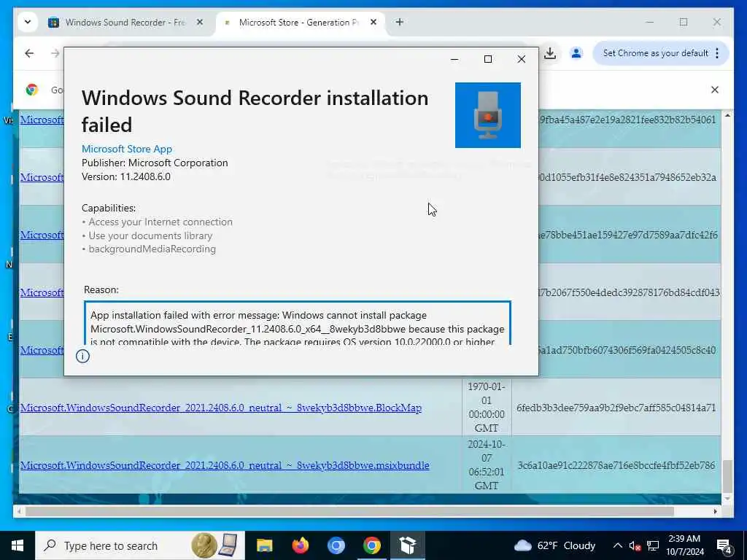
Task: Maximize the installer dialog window
Action: click(x=488, y=59)
